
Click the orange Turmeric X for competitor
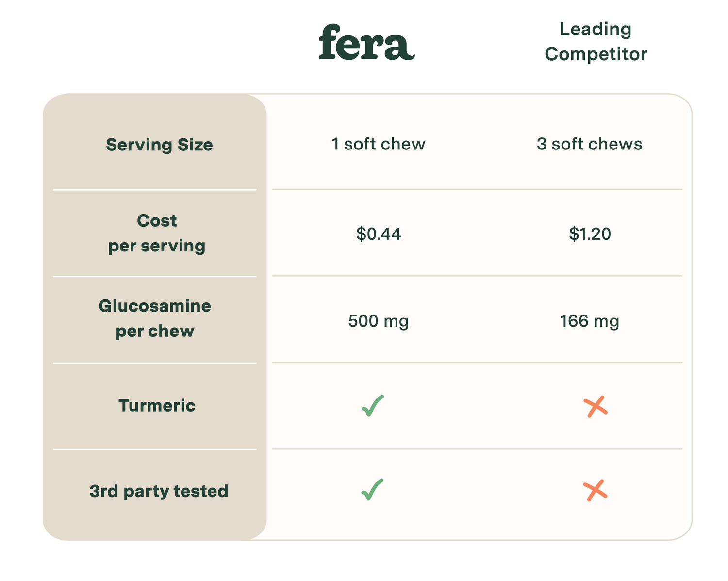[x=596, y=407]
